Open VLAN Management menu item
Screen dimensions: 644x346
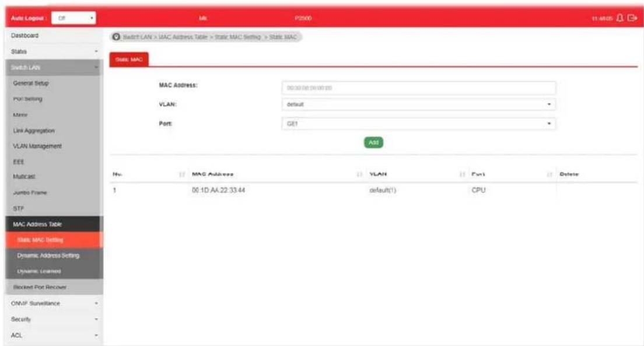point(37,146)
